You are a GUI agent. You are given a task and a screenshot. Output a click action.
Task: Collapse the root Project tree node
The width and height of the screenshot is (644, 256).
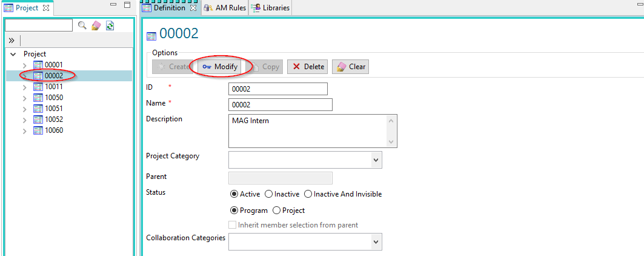(13, 54)
